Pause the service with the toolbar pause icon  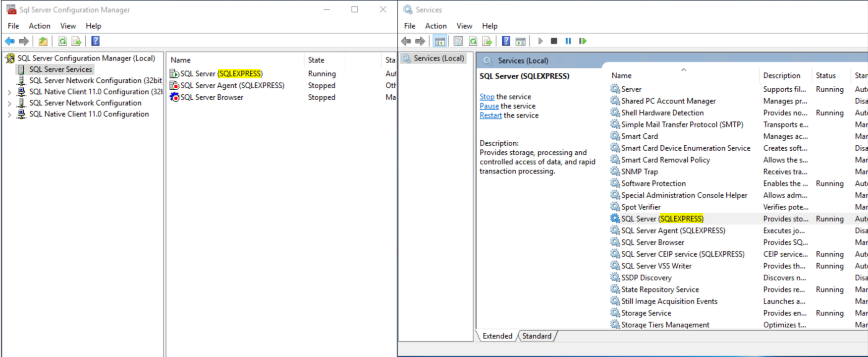568,41
